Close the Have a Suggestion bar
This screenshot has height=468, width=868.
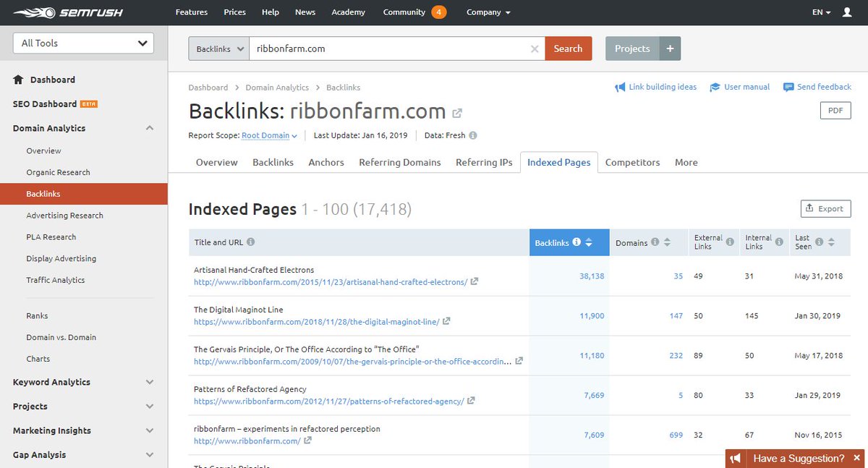pyautogui.click(x=857, y=459)
